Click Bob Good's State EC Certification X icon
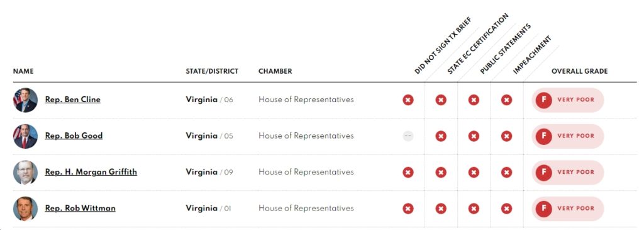This screenshot has width=644, height=230. pos(441,136)
